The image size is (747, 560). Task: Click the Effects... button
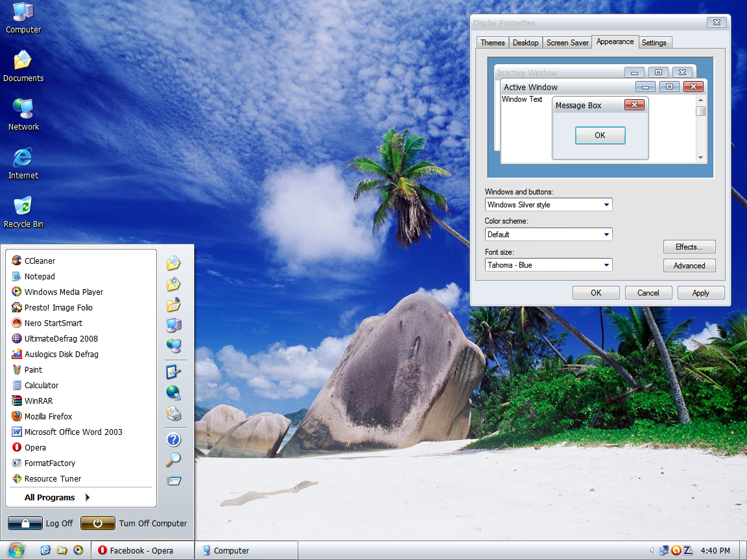(x=689, y=247)
